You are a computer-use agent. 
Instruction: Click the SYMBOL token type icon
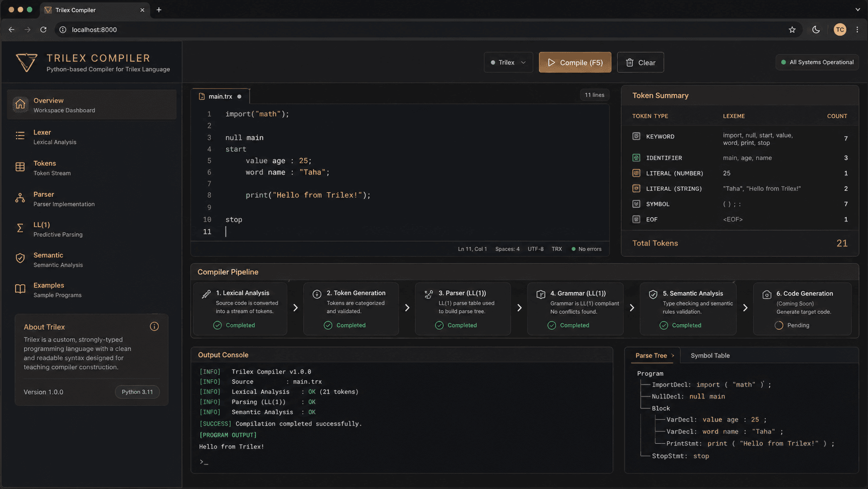pyautogui.click(x=636, y=204)
